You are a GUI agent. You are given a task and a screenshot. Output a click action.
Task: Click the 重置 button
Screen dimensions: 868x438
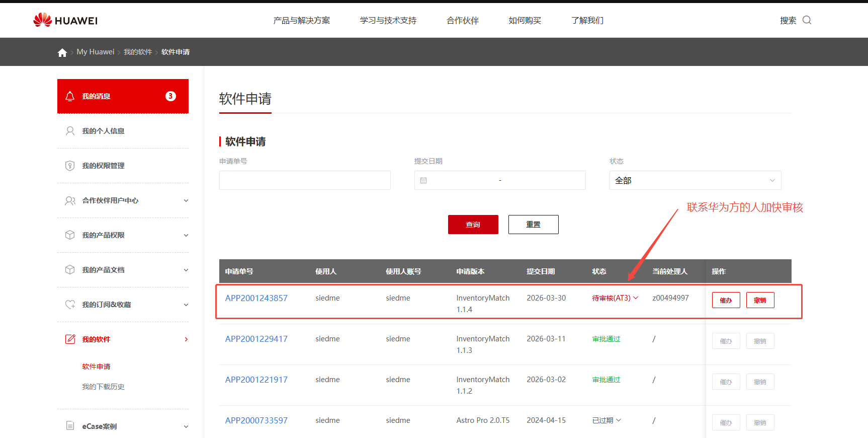click(x=534, y=225)
